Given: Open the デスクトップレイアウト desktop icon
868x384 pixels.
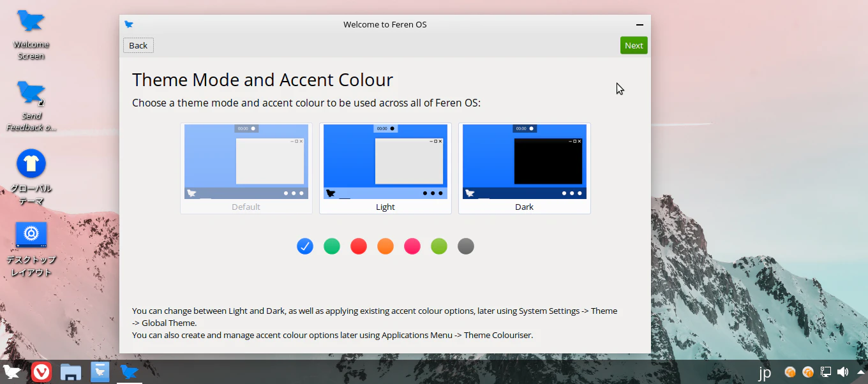Looking at the screenshot, I should coord(31,249).
